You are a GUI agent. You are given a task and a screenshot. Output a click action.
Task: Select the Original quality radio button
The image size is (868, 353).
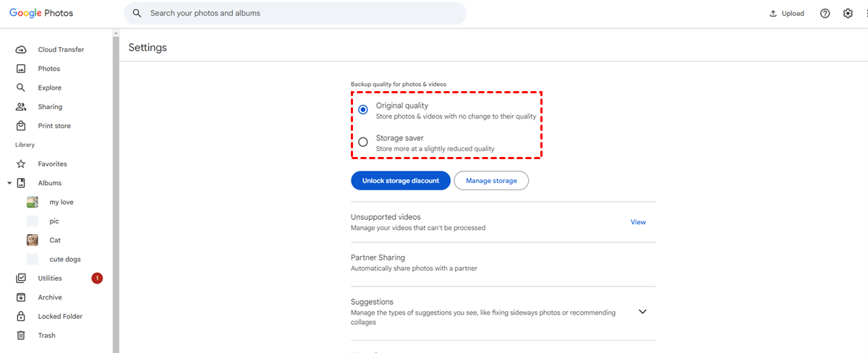(363, 110)
